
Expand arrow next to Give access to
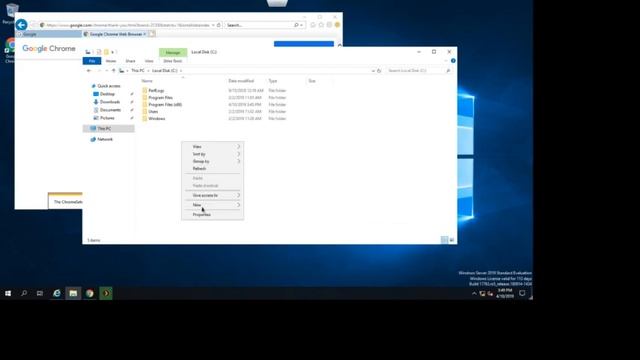tap(239, 196)
